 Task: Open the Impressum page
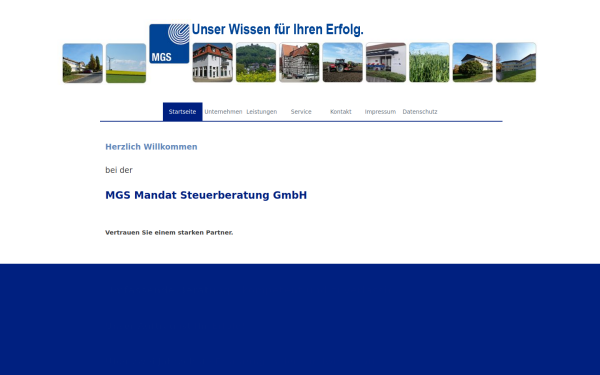tap(380, 112)
